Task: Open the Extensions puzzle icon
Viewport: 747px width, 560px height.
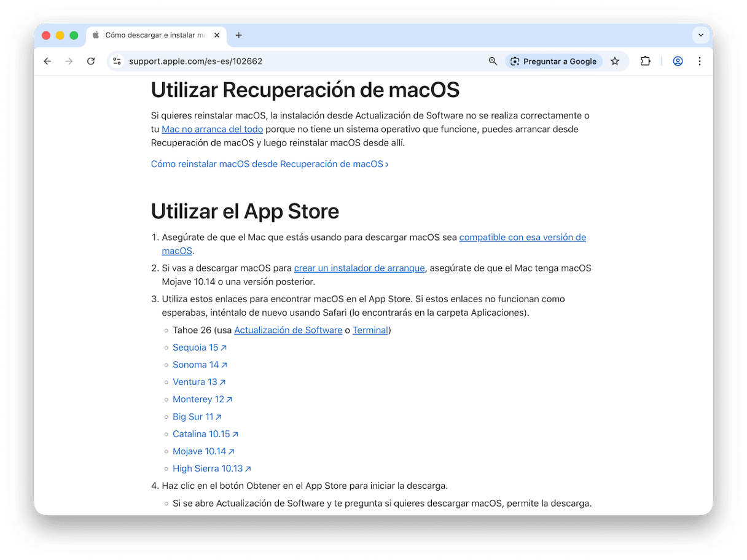Action: coord(645,61)
